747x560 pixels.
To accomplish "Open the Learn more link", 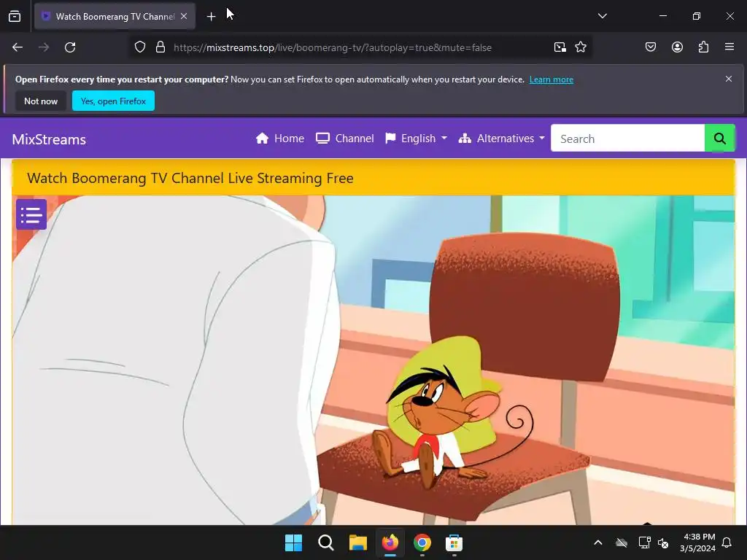I will point(551,79).
